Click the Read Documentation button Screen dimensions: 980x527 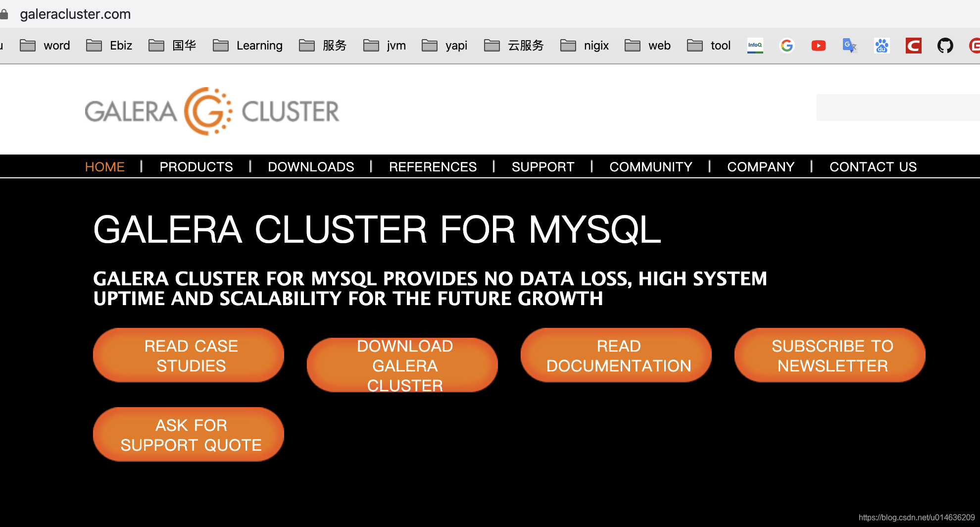click(x=616, y=355)
